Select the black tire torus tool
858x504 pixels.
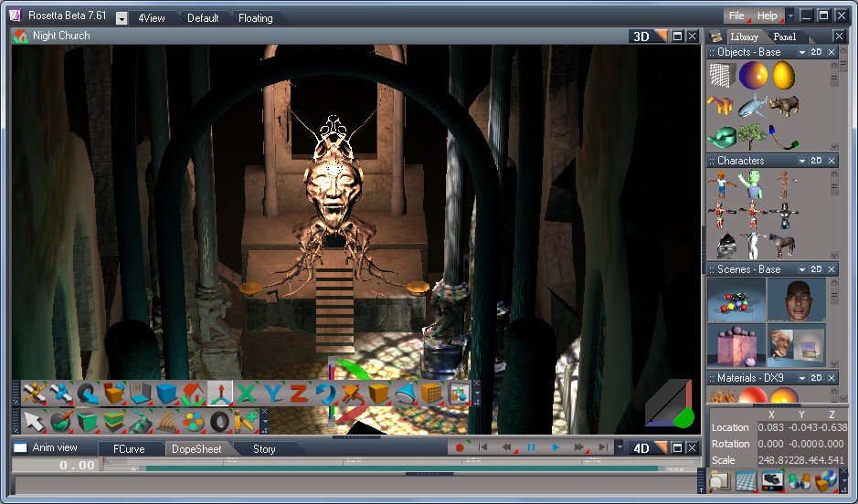219,421
